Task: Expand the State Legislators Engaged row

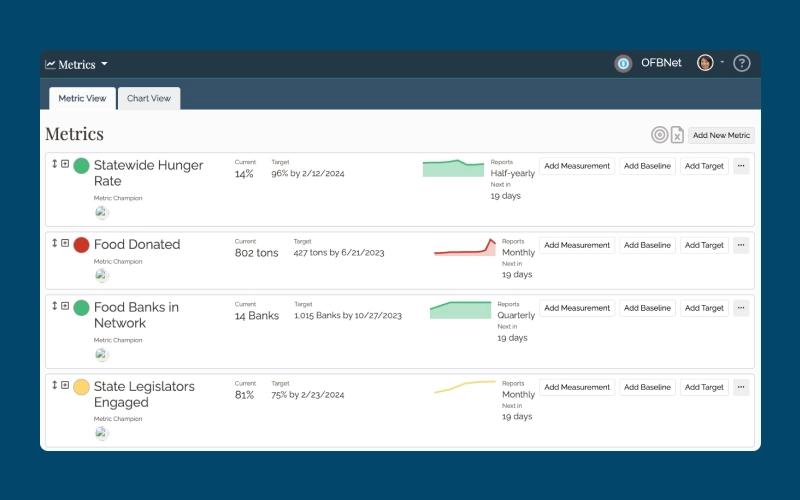Action: click(x=65, y=385)
